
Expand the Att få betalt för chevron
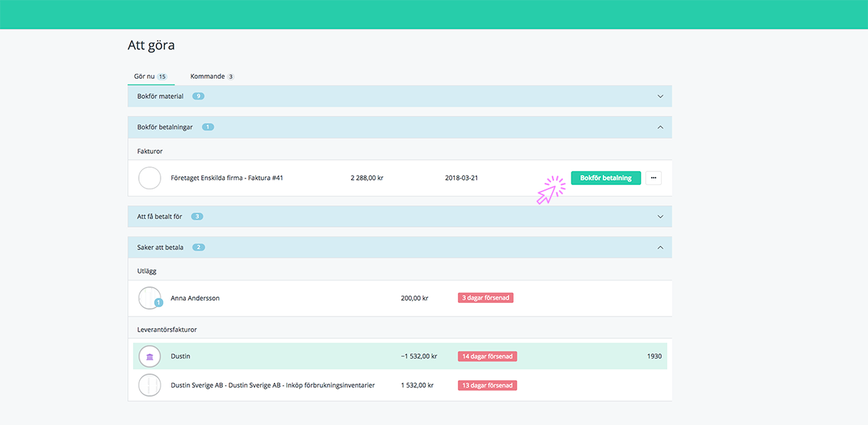point(660,216)
